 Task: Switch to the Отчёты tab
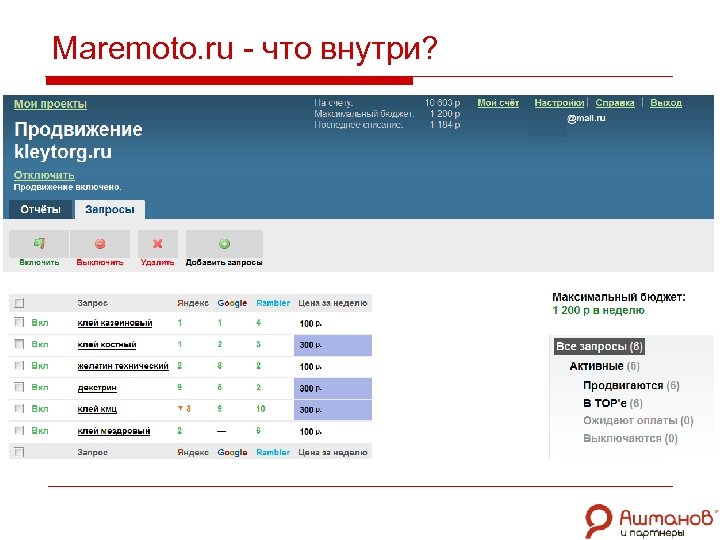(x=40, y=209)
